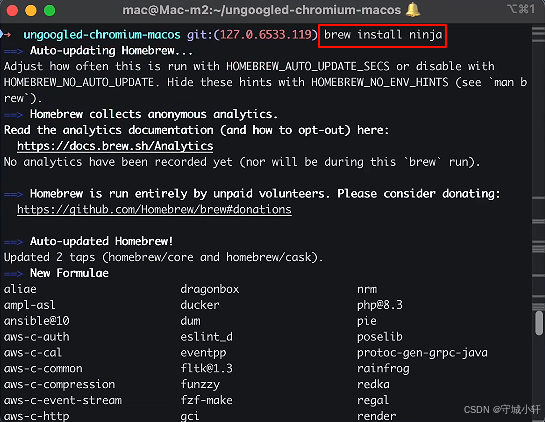Click the 'brew install ninja' command text
This screenshot has width=545, height=422.
point(383,35)
